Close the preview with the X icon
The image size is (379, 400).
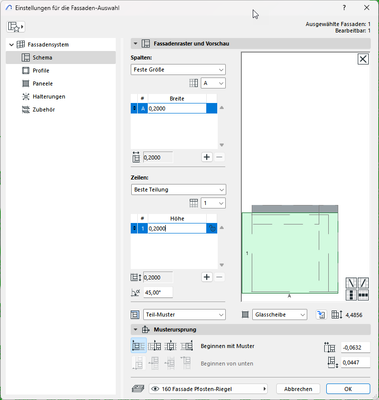363,59
